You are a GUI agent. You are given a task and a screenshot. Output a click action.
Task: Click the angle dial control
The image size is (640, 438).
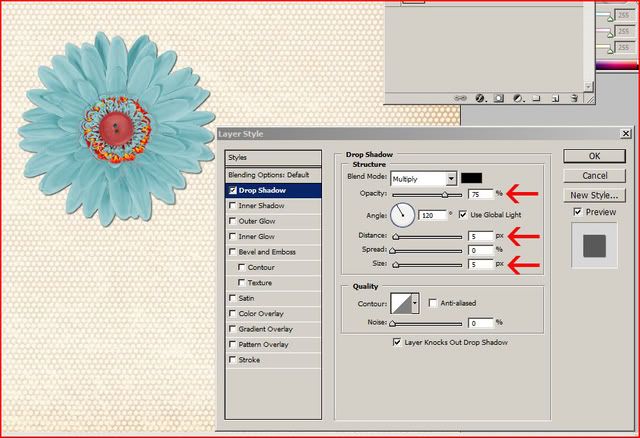point(402,214)
